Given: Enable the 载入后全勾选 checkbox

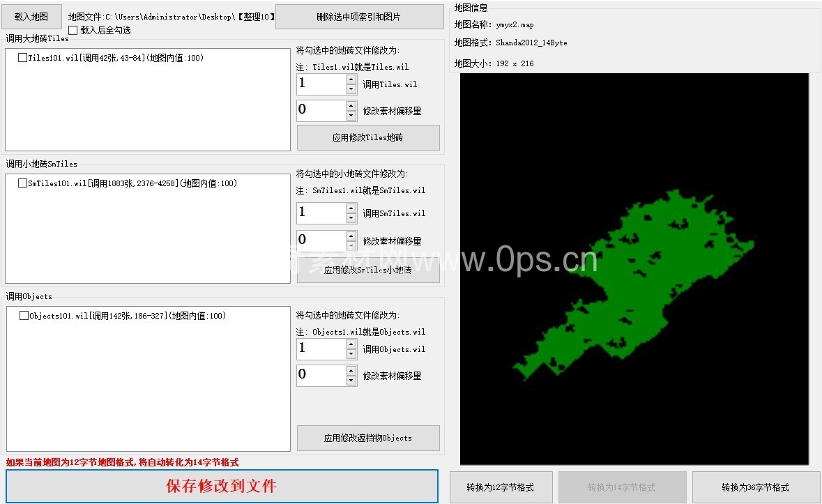Looking at the screenshot, I should point(73,31).
